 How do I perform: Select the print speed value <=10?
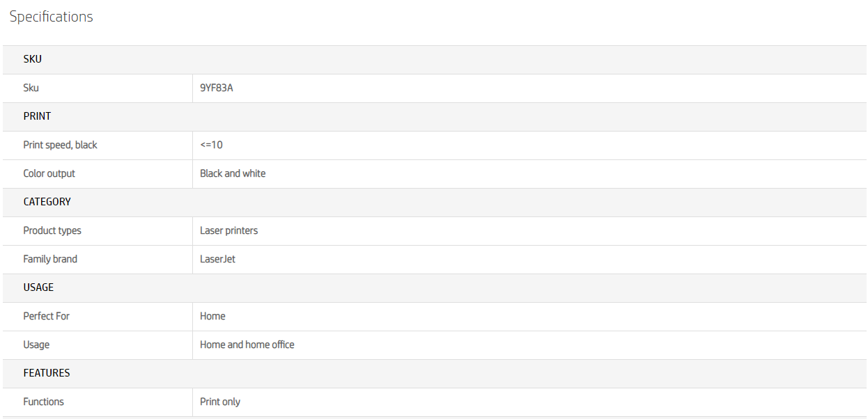click(211, 145)
